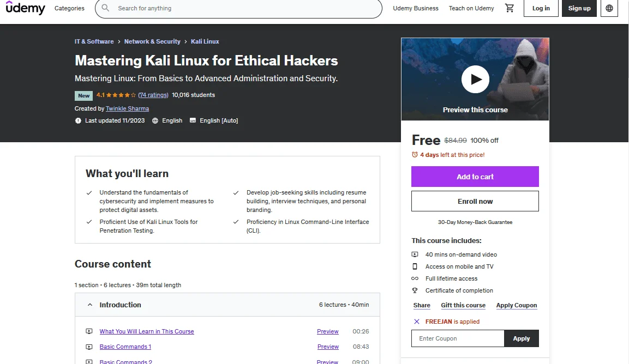
Task: Click the Share link
Action: (422, 305)
